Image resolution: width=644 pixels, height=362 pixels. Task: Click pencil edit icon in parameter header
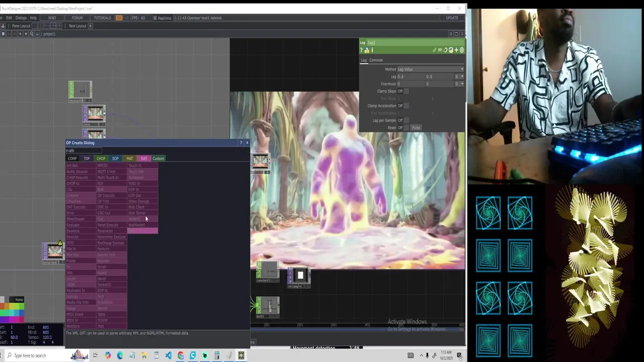coord(434,50)
